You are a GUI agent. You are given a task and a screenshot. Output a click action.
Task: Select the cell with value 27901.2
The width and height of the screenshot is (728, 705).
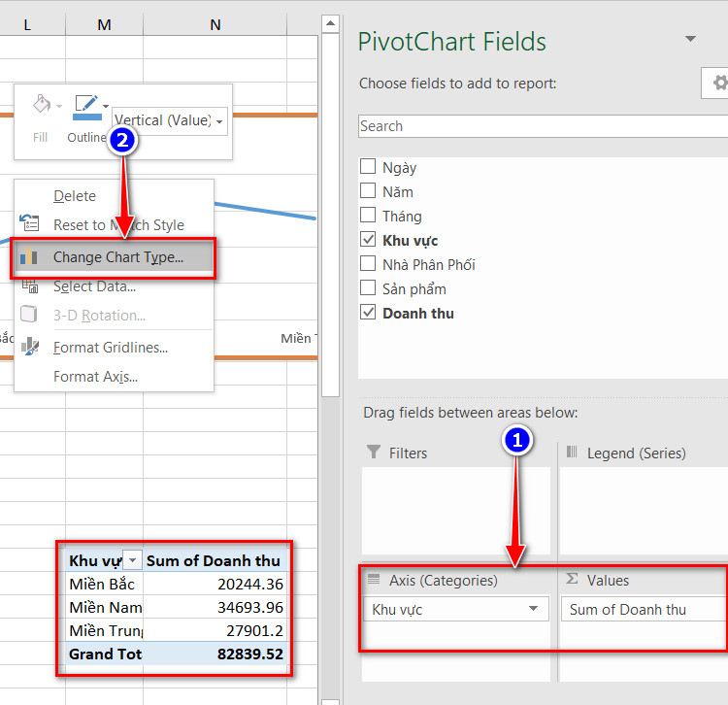pyautogui.click(x=215, y=630)
